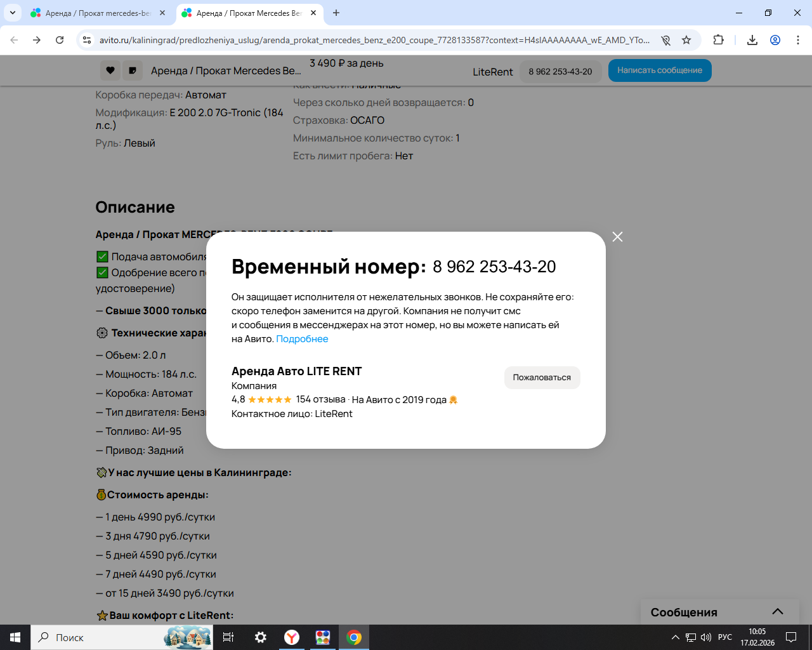The image size is (812, 650).
Task: Click the five-star rating in popup
Action: click(x=270, y=400)
